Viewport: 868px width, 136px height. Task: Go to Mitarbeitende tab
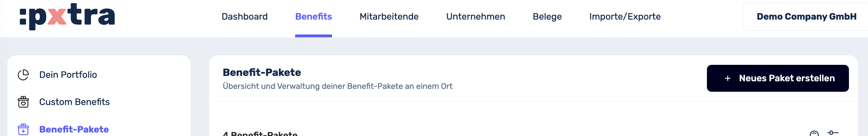(x=389, y=16)
